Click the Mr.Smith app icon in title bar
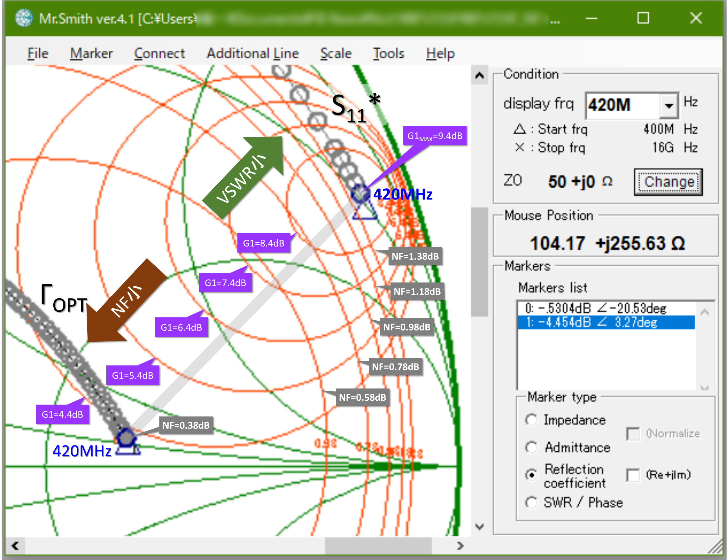Screen dimensions: 728x560 point(23,18)
